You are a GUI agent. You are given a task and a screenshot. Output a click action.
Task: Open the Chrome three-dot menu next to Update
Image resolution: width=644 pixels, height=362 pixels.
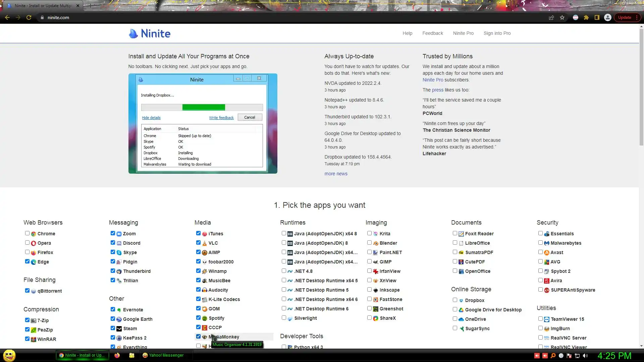(637, 17)
